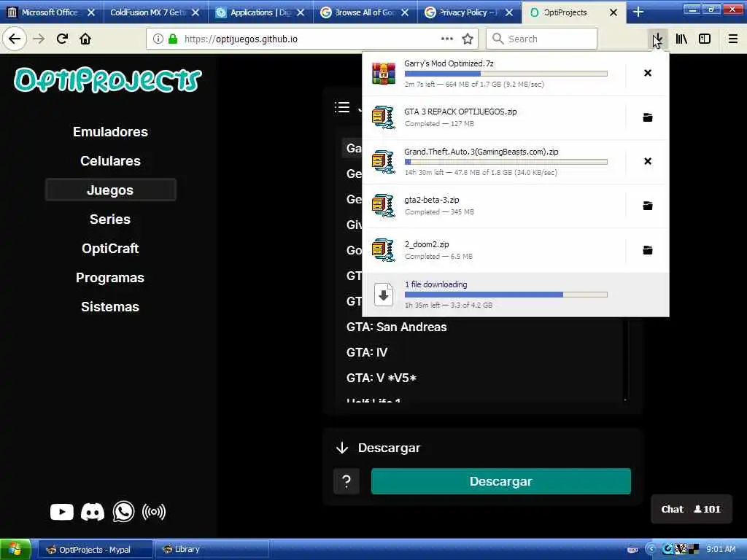Toggle the downloads toolbar arrow button

pos(657,39)
